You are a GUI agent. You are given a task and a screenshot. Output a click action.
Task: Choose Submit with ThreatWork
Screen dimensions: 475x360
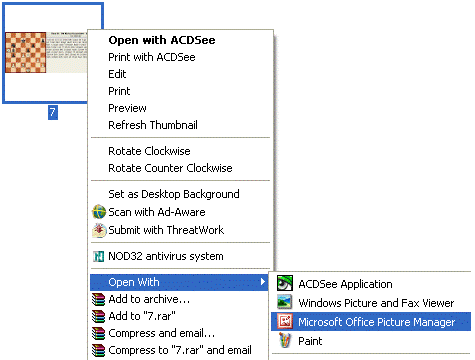[x=180, y=230]
